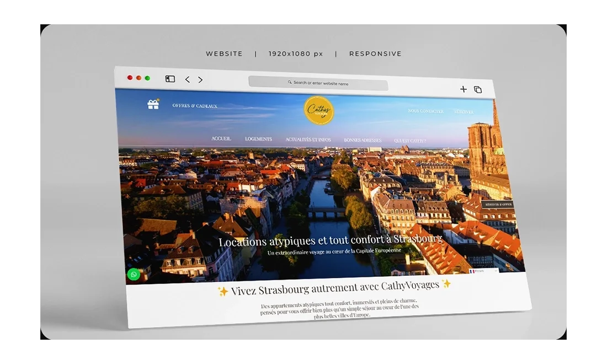Focus the 'Search or enter website name' field
This screenshot has height=364, width=607.
[318, 83]
